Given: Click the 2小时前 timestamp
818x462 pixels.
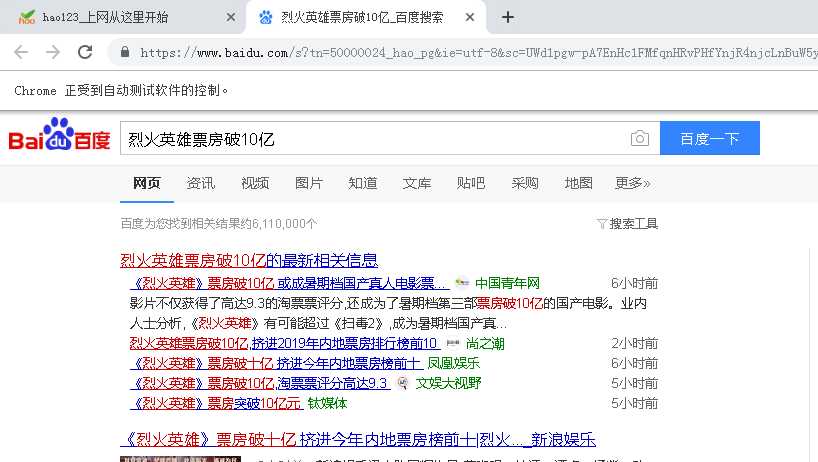Looking at the screenshot, I should 634,344.
